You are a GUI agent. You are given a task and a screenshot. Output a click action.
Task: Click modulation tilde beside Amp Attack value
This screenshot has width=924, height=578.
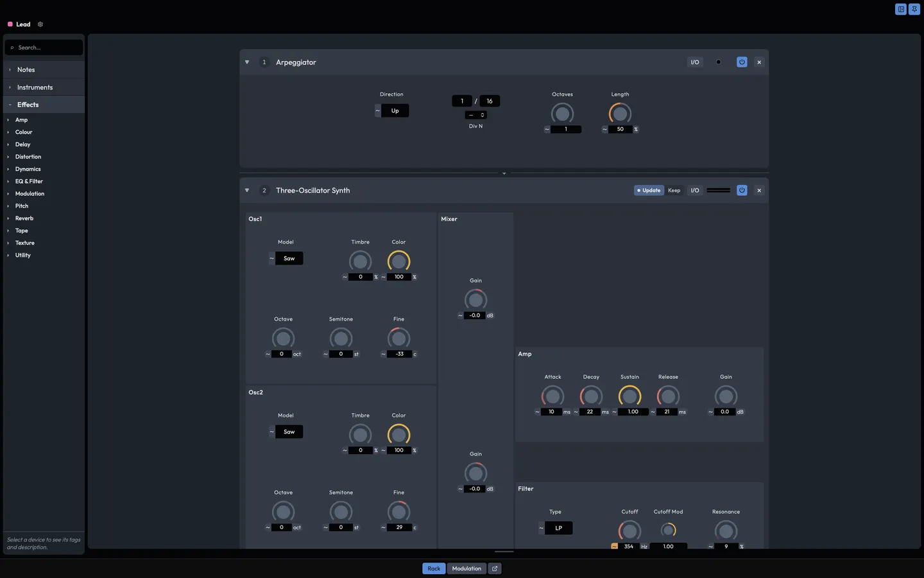pos(537,412)
